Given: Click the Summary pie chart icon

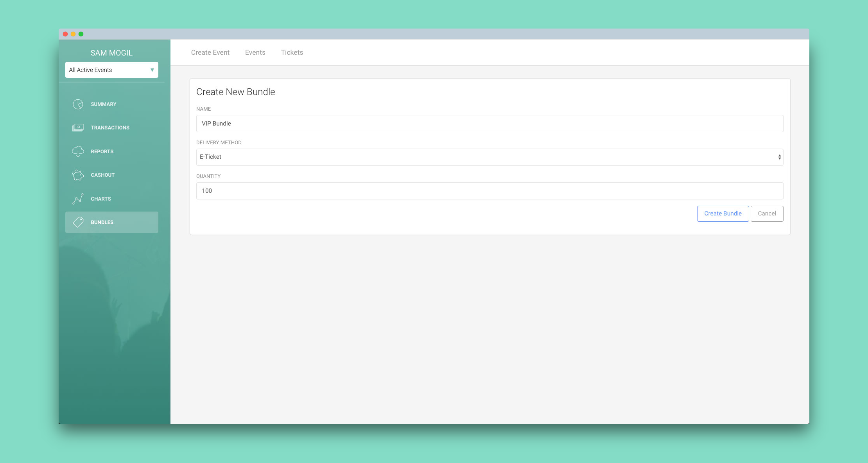Looking at the screenshot, I should [78, 104].
